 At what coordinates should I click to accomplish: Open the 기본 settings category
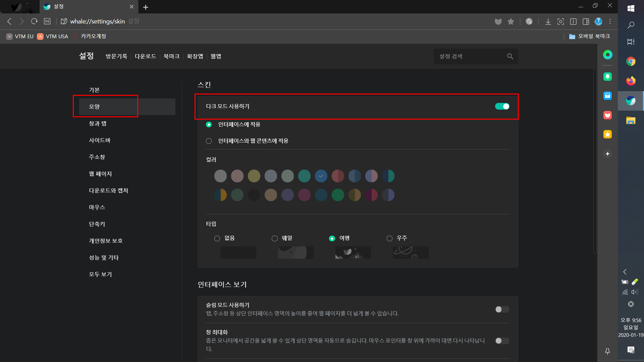point(94,90)
